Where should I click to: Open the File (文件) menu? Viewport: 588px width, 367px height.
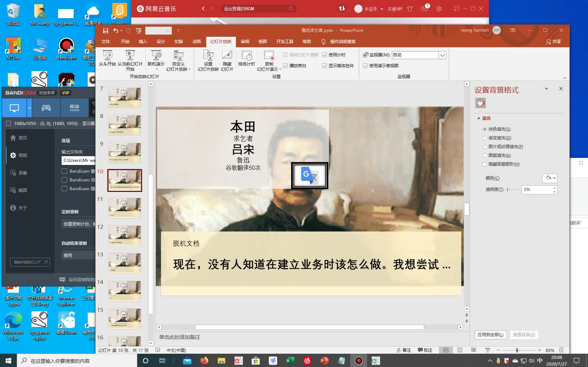(106, 42)
